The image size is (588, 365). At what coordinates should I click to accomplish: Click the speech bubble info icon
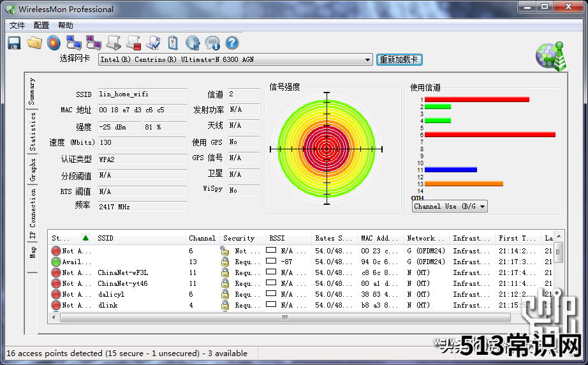click(212, 43)
